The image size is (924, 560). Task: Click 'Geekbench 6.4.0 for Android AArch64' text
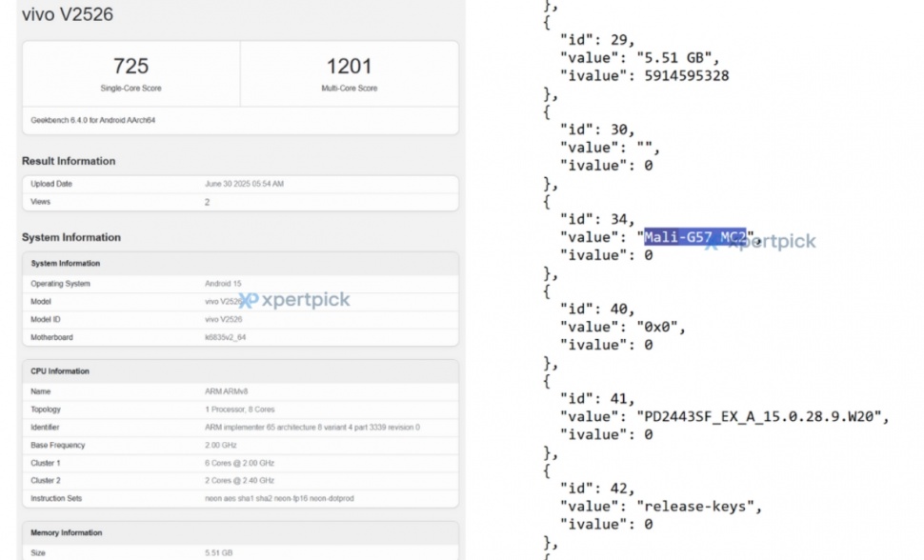pos(93,120)
